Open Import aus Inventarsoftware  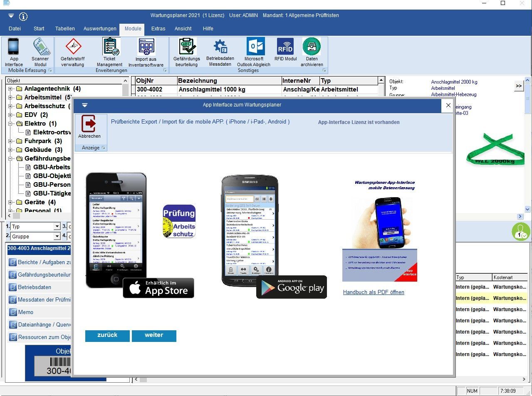click(x=146, y=52)
